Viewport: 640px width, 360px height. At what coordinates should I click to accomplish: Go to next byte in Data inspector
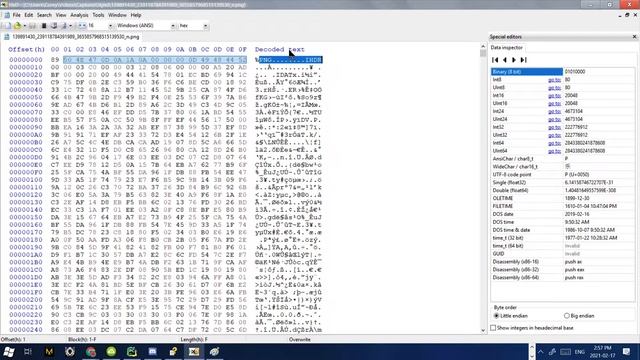tap(514, 60)
